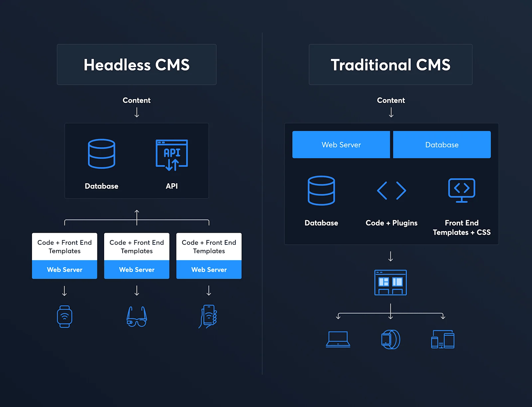Click the angle brackets Code + Plugins icon
Screen dimensions: 532x407
tap(391, 191)
